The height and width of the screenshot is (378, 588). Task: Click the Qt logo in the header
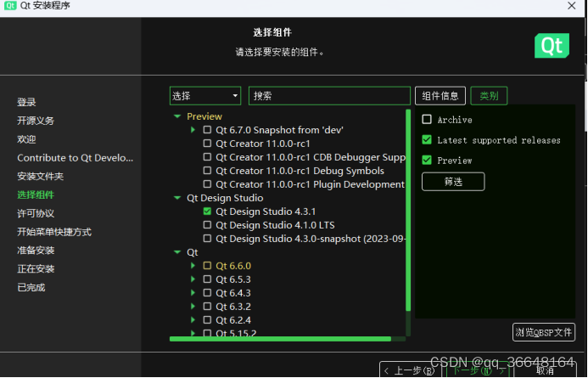(552, 45)
